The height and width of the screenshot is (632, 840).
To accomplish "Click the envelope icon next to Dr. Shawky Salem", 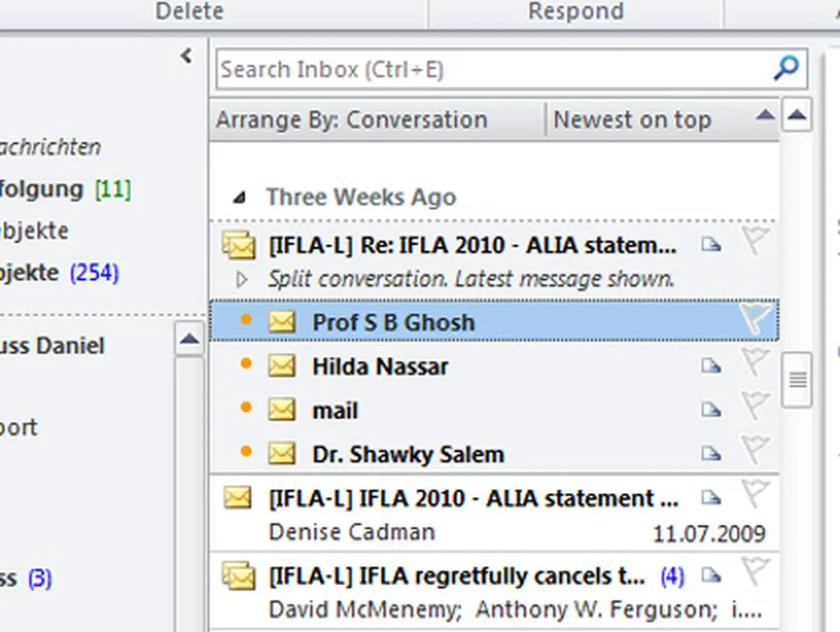I will [x=282, y=454].
